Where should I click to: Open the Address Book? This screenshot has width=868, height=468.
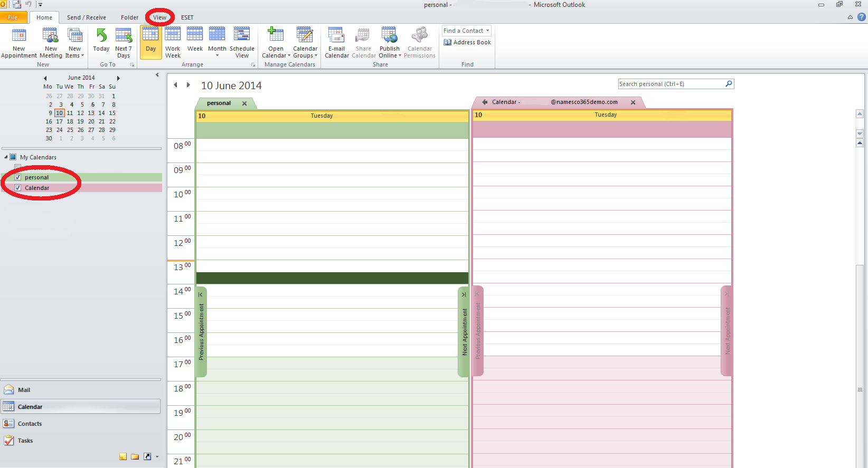pyautogui.click(x=467, y=42)
